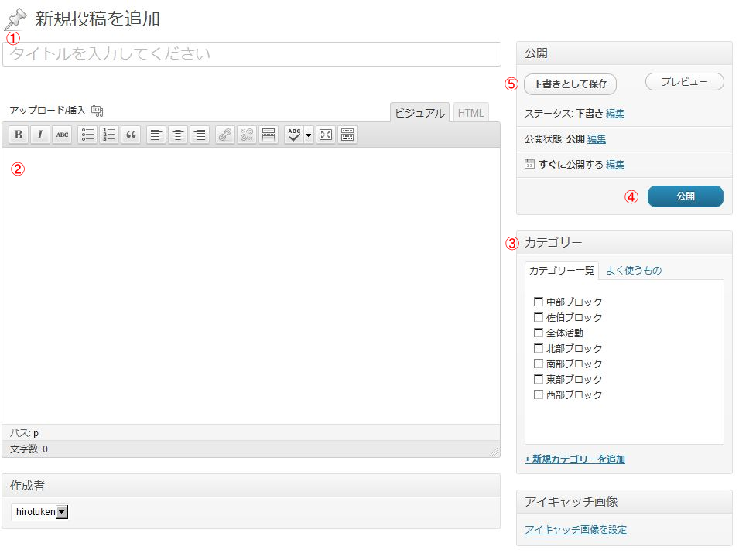Apply Italic formatting button
739x560 pixels.
pos(40,135)
